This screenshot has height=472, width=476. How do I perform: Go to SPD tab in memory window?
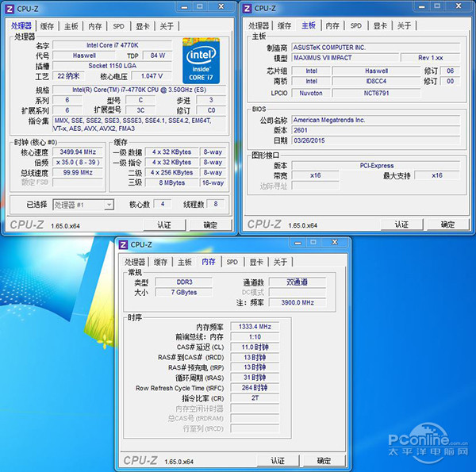point(232,262)
